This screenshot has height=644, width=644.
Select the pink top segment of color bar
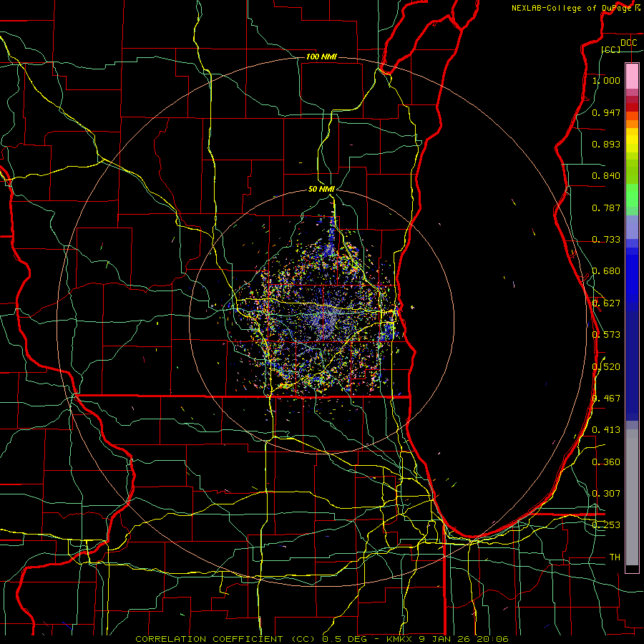632,76
